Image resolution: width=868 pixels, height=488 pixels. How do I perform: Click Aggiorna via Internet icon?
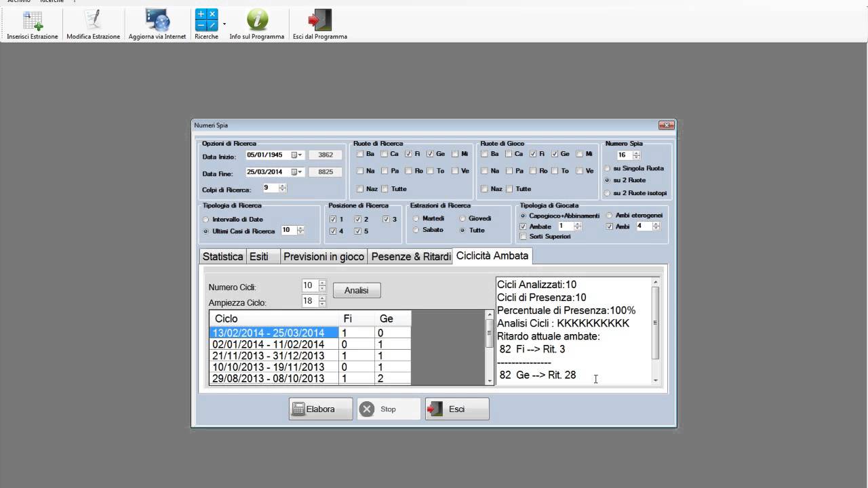click(157, 25)
